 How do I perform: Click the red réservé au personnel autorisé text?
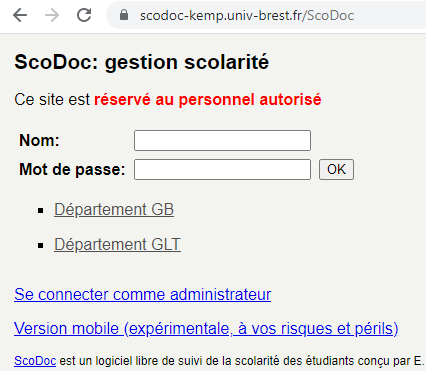(x=208, y=100)
